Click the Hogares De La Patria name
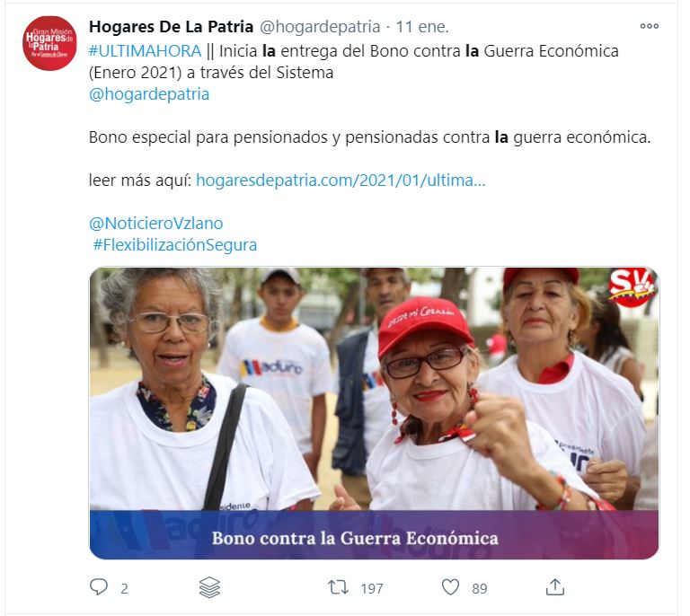The image size is (690, 616). click(x=172, y=27)
